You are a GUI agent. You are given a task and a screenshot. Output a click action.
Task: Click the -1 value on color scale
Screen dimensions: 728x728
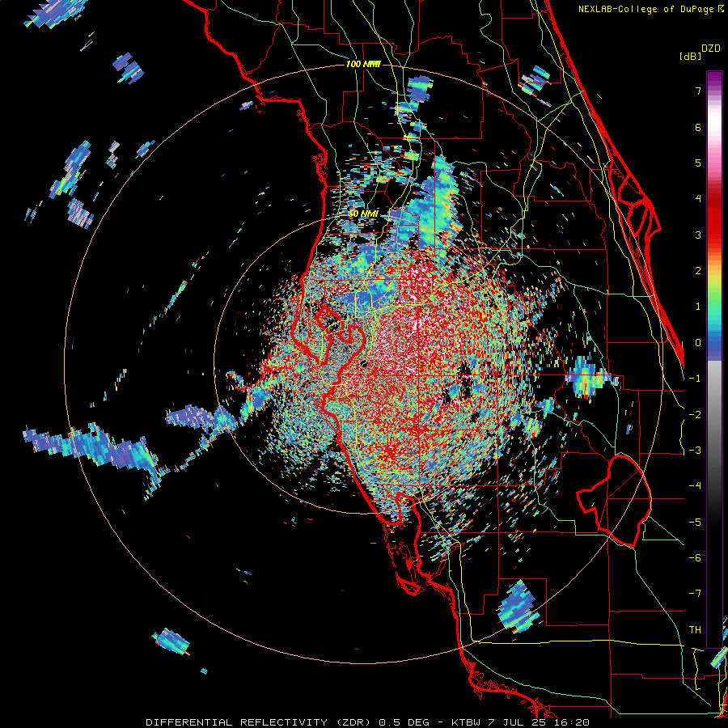click(x=695, y=379)
